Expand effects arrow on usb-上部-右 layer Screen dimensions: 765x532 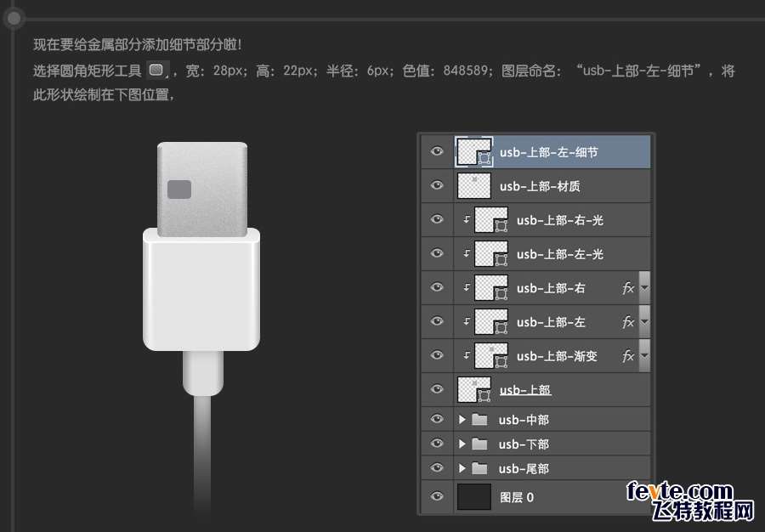tap(644, 288)
